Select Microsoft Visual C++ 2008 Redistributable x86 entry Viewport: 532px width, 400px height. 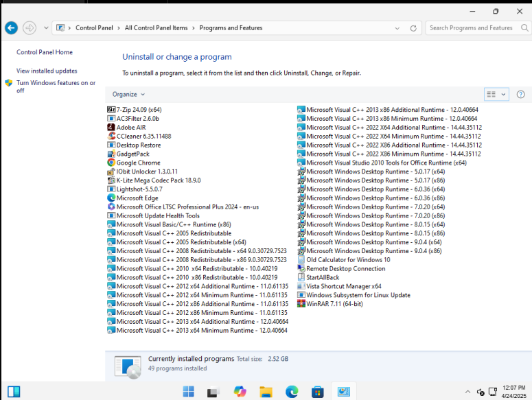(197, 259)
